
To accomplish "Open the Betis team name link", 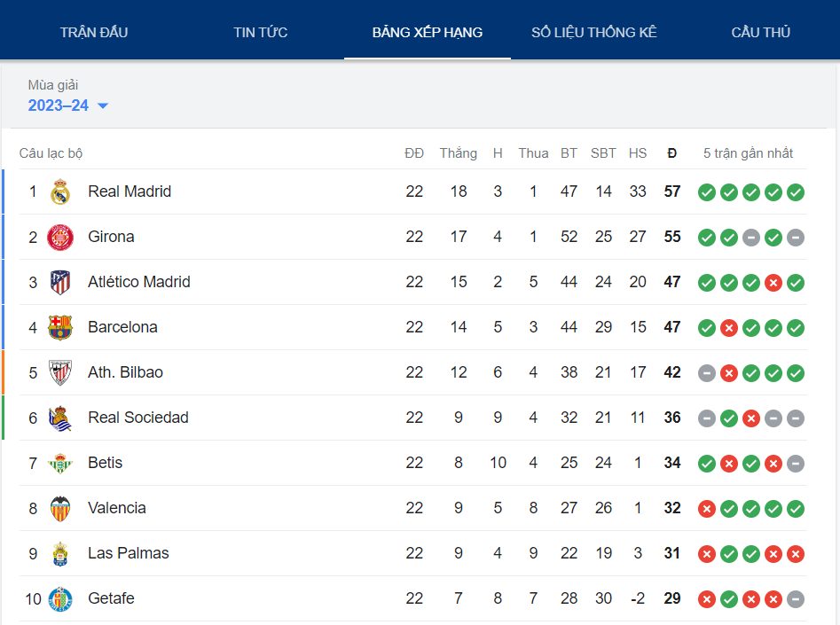I will click(106, 463).
